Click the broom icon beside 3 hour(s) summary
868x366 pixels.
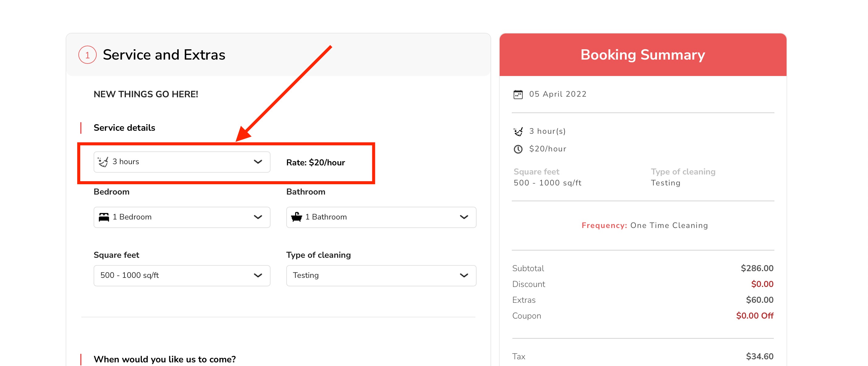(x=518, y=131)
